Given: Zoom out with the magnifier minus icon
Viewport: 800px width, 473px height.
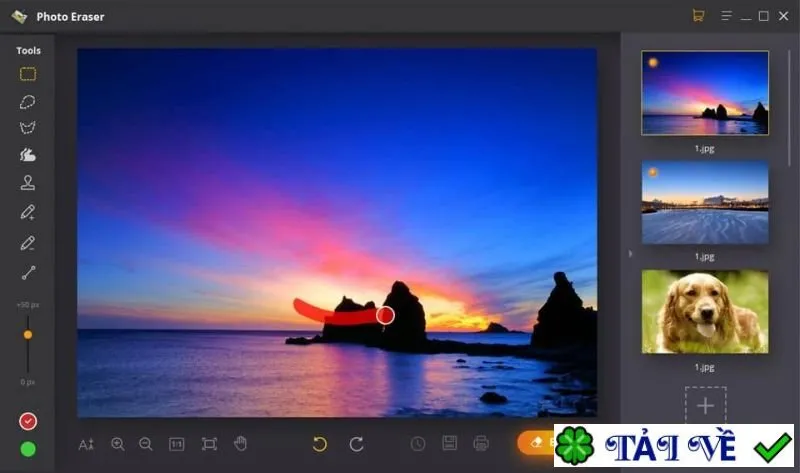Looking at the screenshot, I should pyautogui.click(x=146, y=444).
